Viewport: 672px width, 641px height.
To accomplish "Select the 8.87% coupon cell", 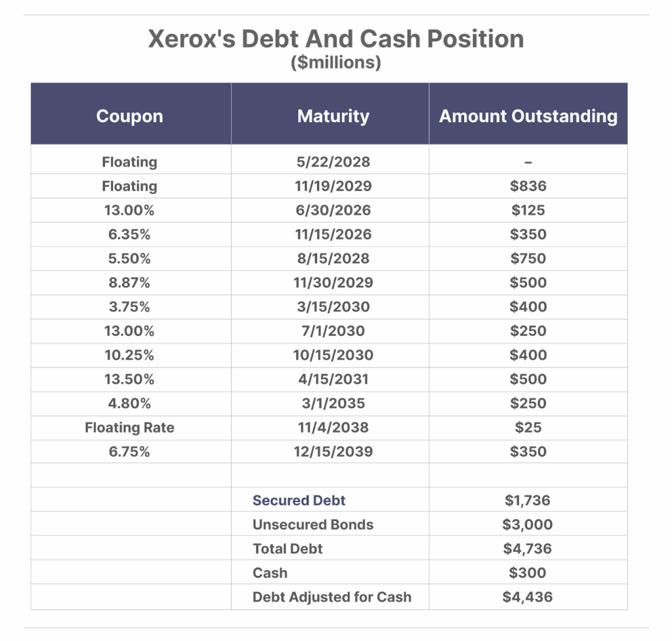I will click(130, 283).
